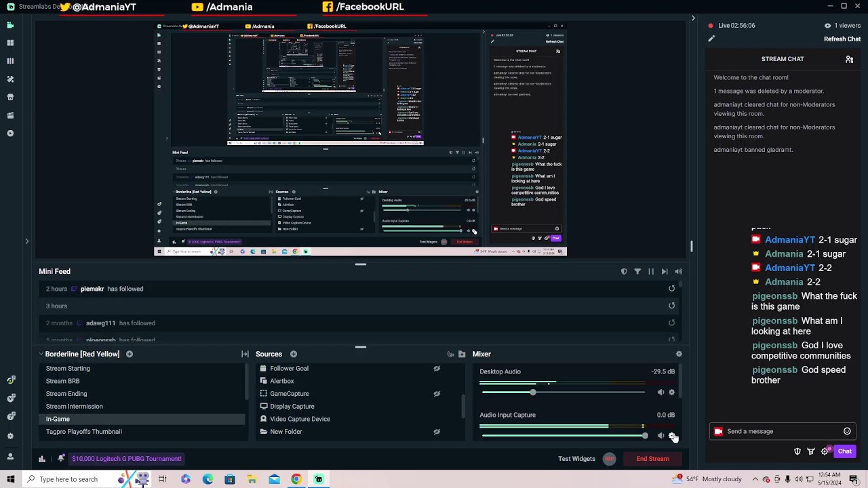Edit stream info pencil icon

pyautogui.click(x=711, y=39)
